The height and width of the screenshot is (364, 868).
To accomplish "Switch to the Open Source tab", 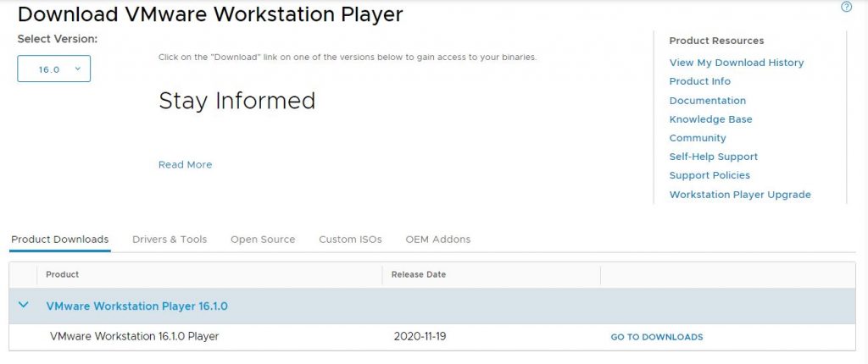I will 263,240.
